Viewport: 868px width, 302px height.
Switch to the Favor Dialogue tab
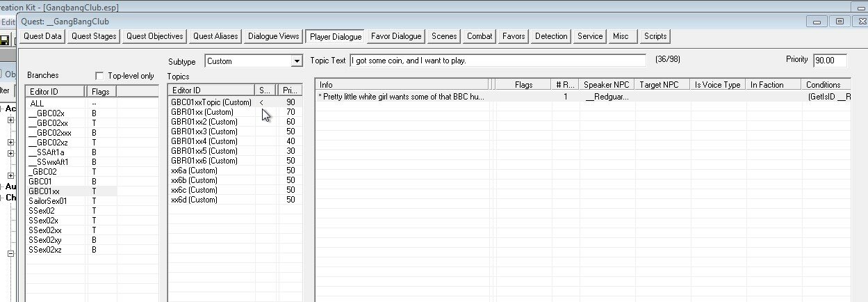(396, 36)
